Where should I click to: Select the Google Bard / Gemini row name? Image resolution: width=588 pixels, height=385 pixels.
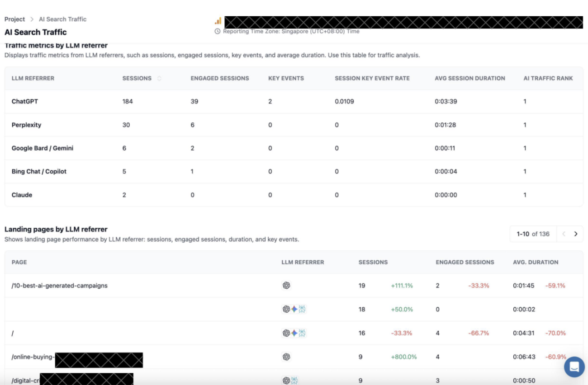click(43, 148)
